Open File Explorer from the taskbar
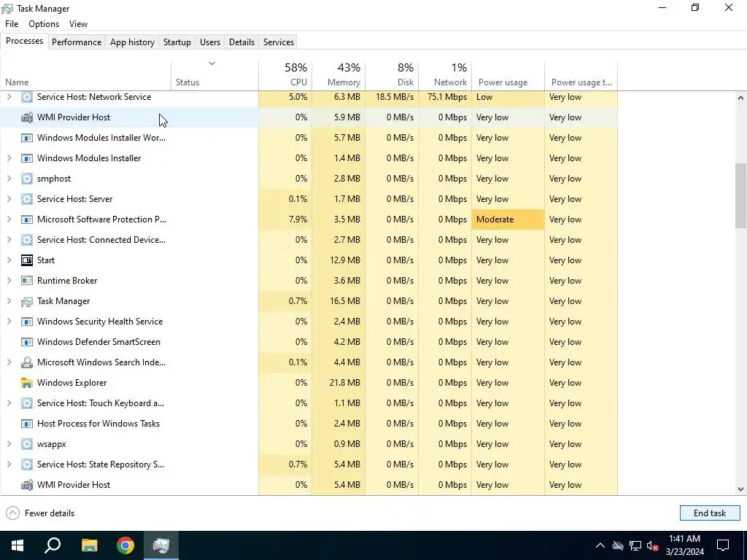747x560 pixels. click(89, 545)
